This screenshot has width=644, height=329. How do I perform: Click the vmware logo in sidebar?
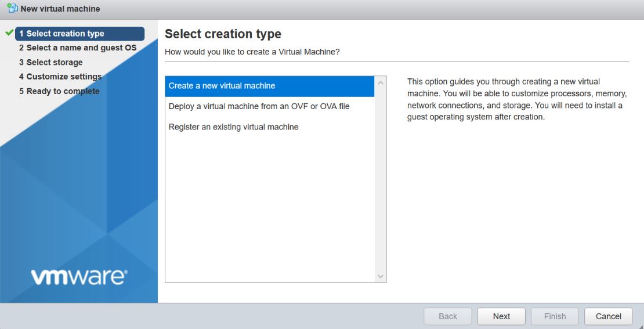pyautogui.click(x=79, y=277)
